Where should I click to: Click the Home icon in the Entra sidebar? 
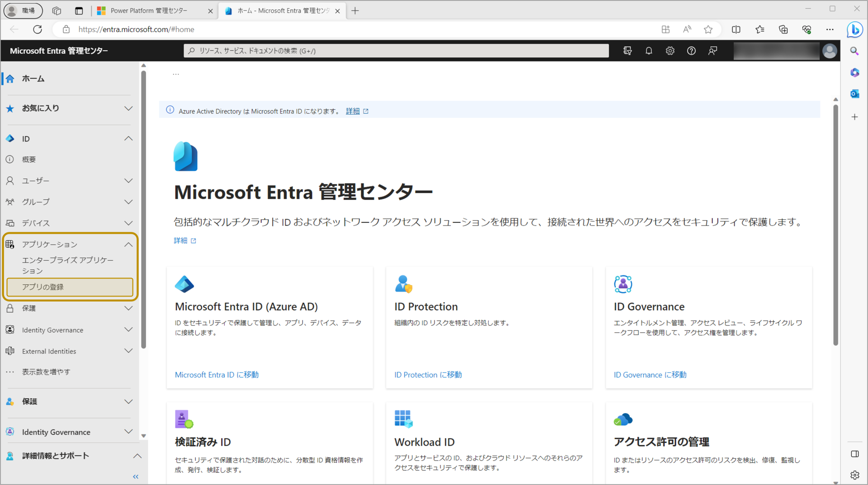coord(10,79)
